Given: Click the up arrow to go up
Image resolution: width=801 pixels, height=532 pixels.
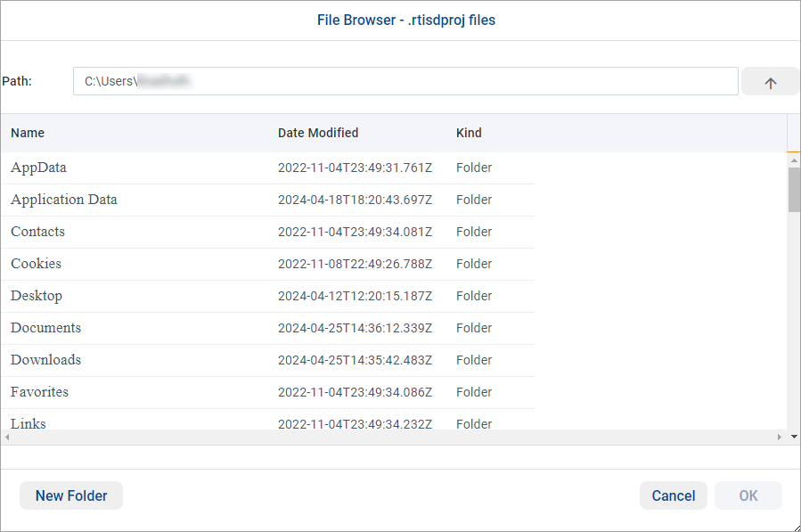Looking at the screenshot, I should coord(769,81).
